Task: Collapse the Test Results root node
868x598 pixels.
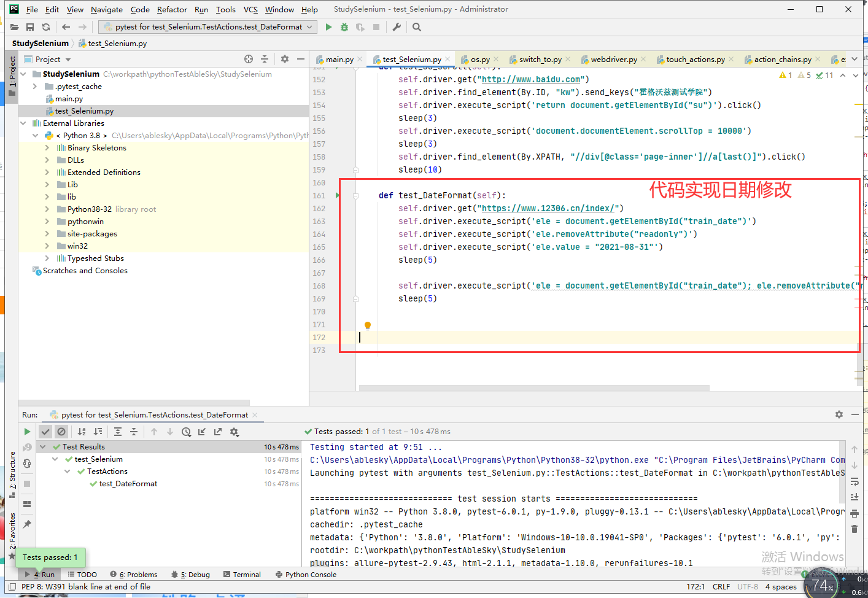Action: 43,447
